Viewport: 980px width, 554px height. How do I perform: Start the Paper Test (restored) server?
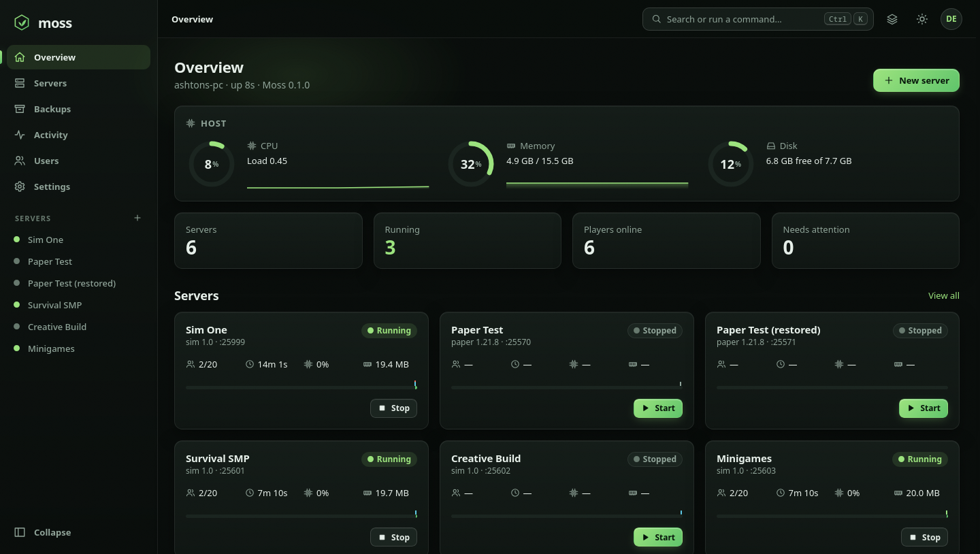click(x=924, y=408)
